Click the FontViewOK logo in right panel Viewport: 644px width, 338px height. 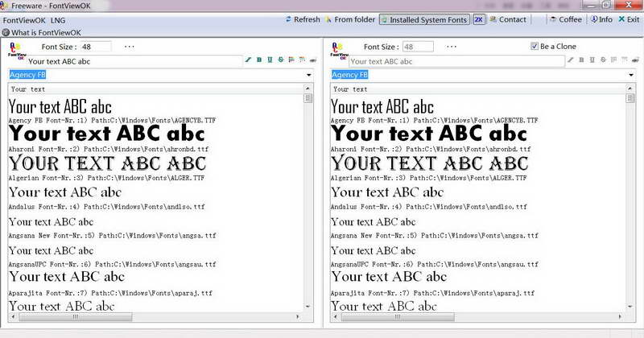(x=339, y=52)
